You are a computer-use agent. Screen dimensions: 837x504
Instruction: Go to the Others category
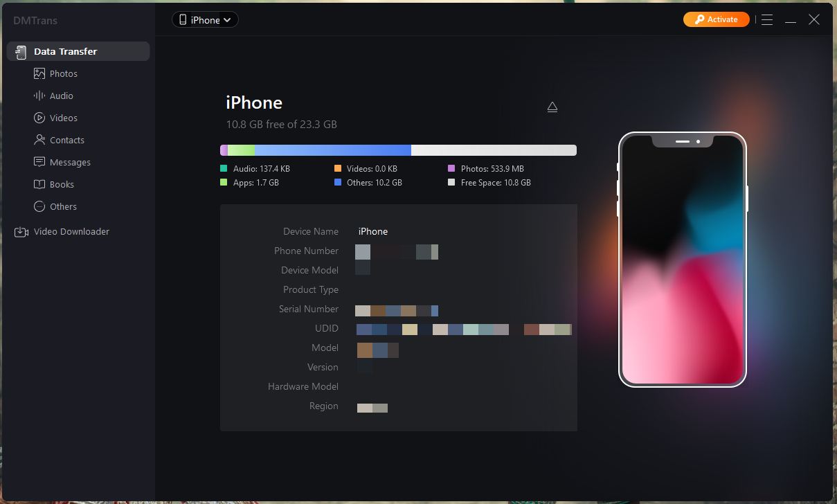click(x=63, y=206)
